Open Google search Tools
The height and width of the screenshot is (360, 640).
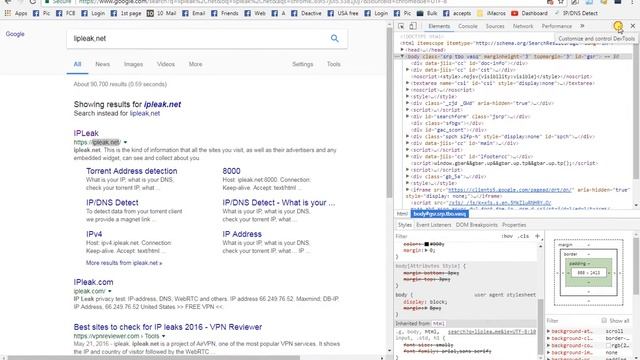click(x=333, y=64)
